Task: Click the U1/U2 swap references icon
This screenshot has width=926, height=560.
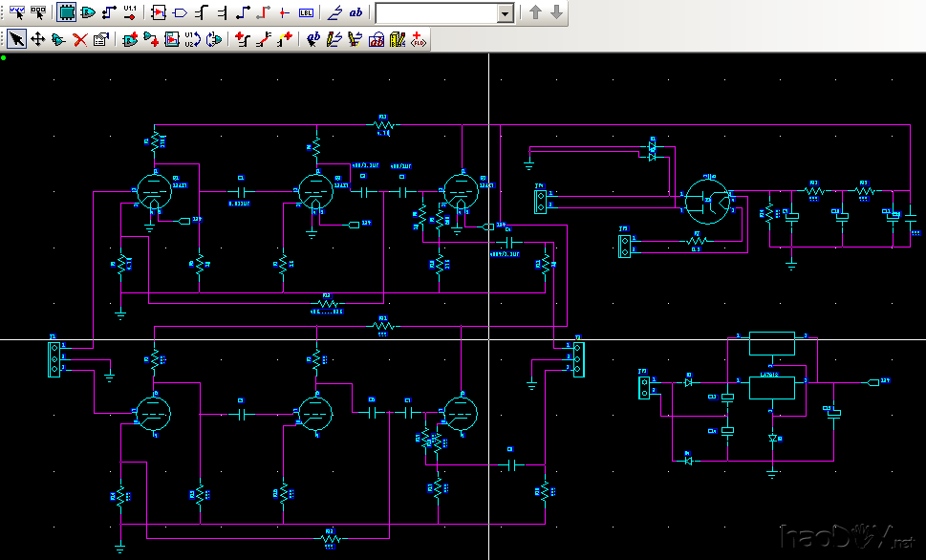Action: (194, 39)
